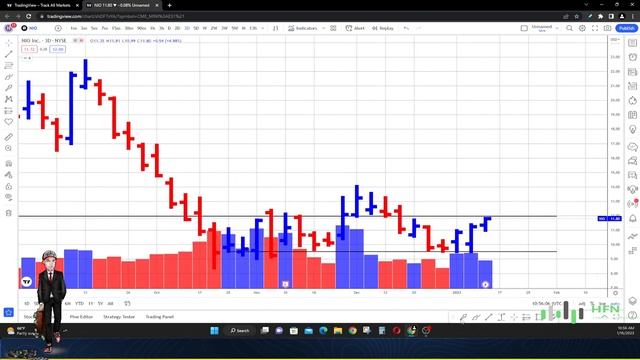Image resolution: width=640 pixels, height=360 pixels.
Task: Toggle lock all drawings
Action: (x=9, y=187)
